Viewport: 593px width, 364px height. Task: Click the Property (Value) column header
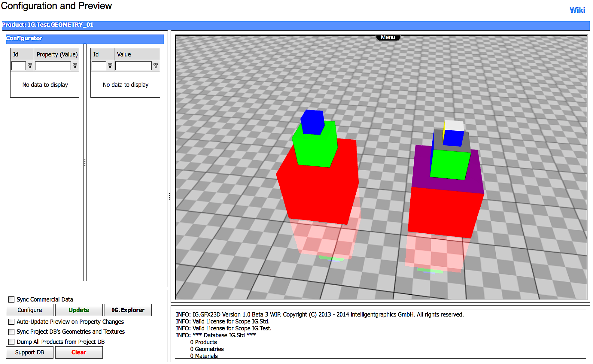pos(56,54)
